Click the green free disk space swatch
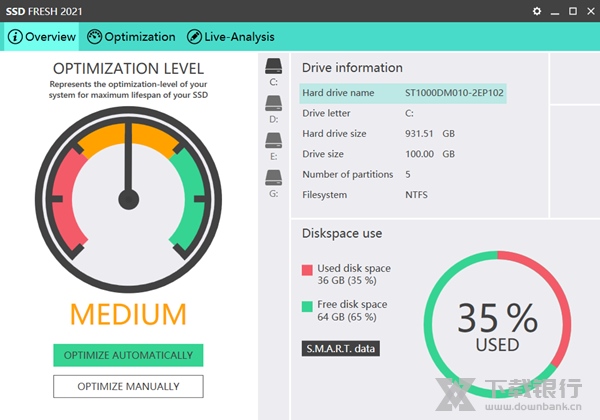600x420 pixels. click(307, 305)
